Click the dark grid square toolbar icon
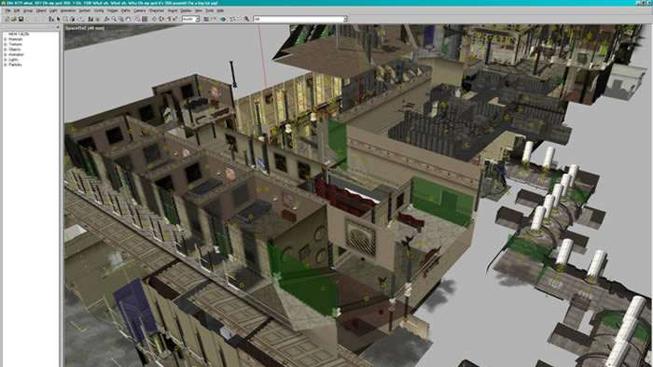Screen dimensions: 653x367 pyautogui.click(x=145, y=19)
